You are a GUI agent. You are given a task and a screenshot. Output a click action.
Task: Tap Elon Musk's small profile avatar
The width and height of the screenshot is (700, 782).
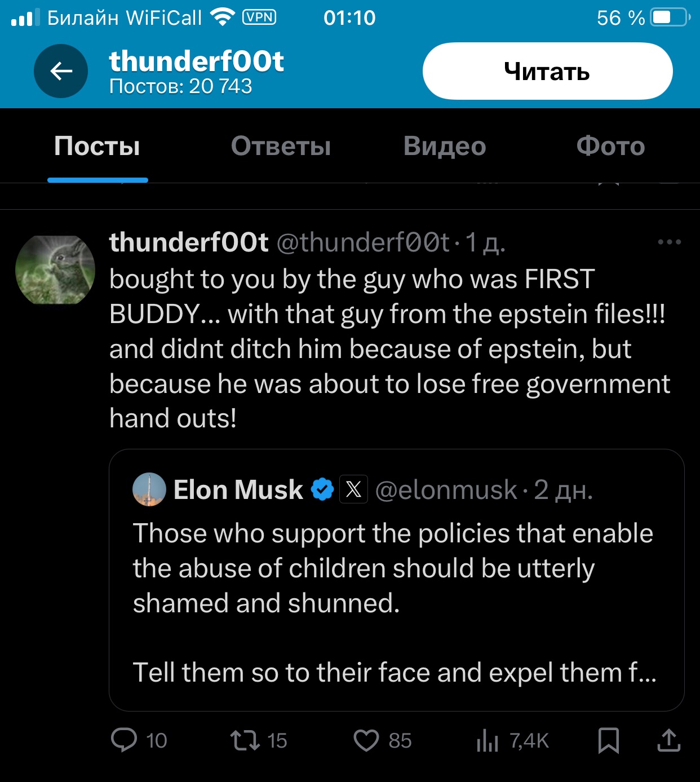[x=149, y=489]
